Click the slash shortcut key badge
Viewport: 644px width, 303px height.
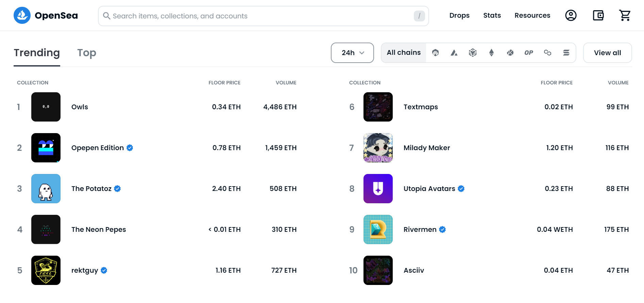click(x=419, y=16)
